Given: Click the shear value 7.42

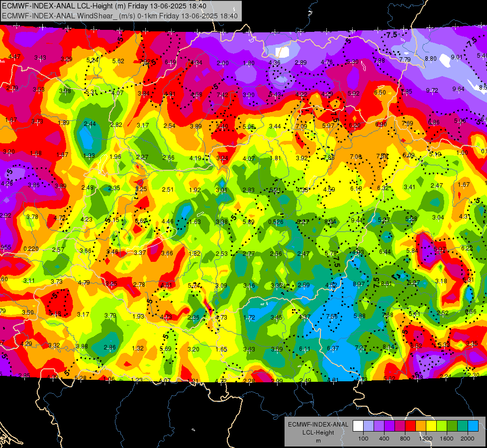Looking at the screenshot, I should [222, 95].
